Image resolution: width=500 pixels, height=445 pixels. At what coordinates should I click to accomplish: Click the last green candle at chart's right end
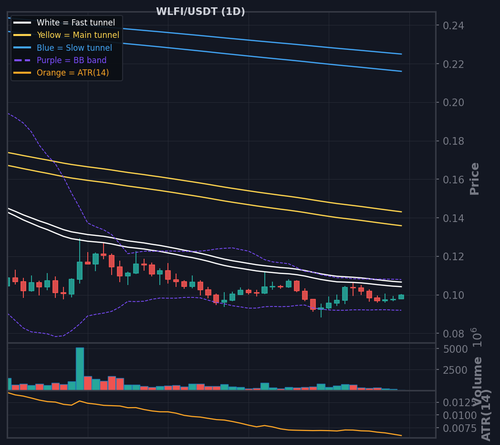click(x=401, y=297)
